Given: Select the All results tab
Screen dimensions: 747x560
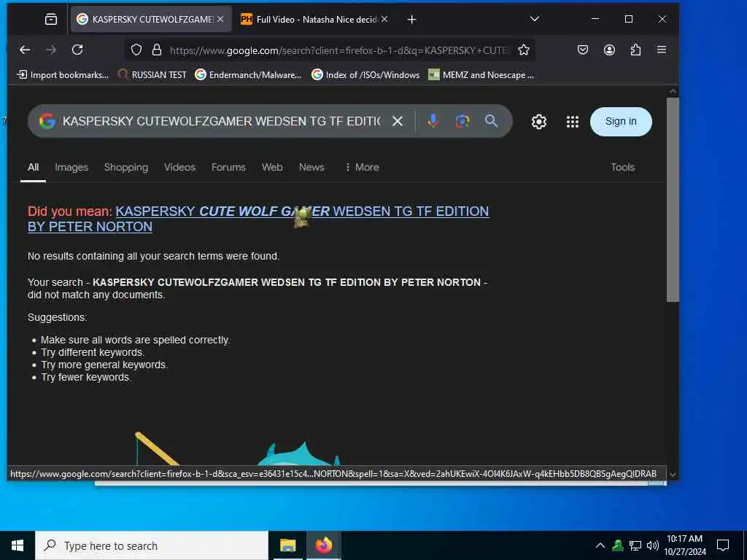Looking at the screenshot, I should tap(34, 168).
